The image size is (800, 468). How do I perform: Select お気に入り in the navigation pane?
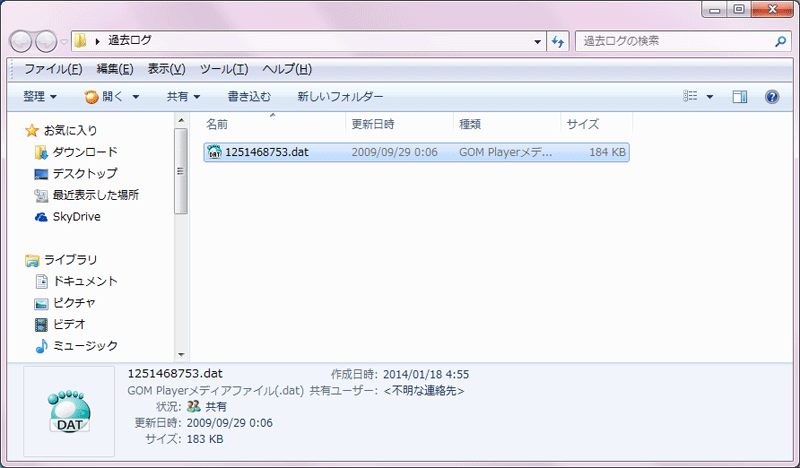tap(70, 131)
